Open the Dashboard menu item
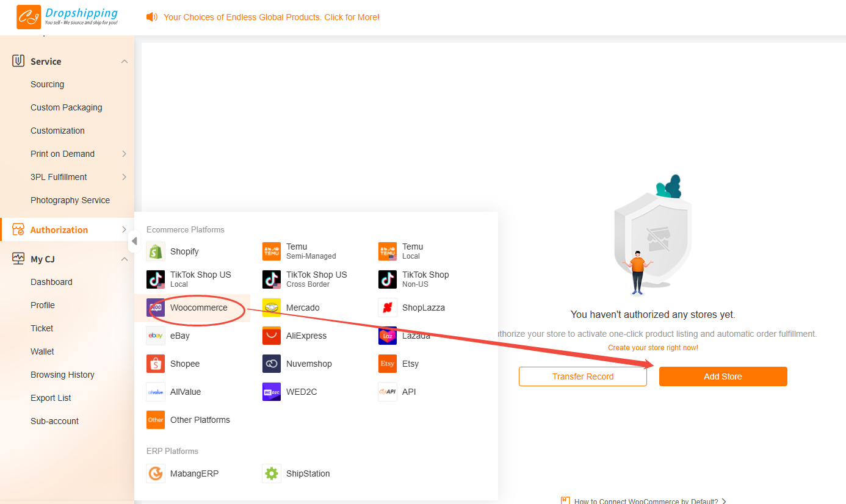 [x=51, y=282]
